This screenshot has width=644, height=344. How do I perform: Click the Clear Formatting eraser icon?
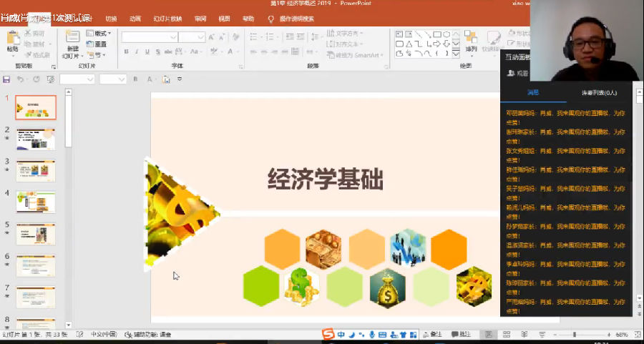(235, 37)
